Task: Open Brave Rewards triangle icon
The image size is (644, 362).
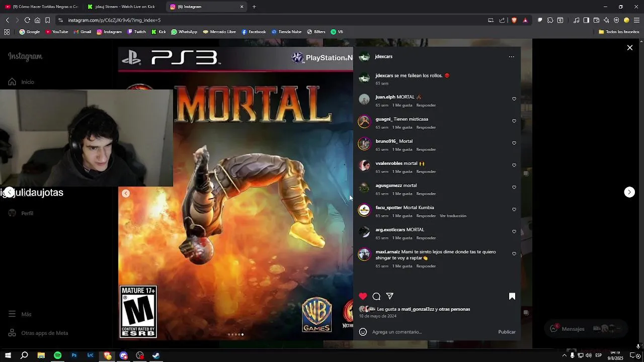Action: point(525,20)
